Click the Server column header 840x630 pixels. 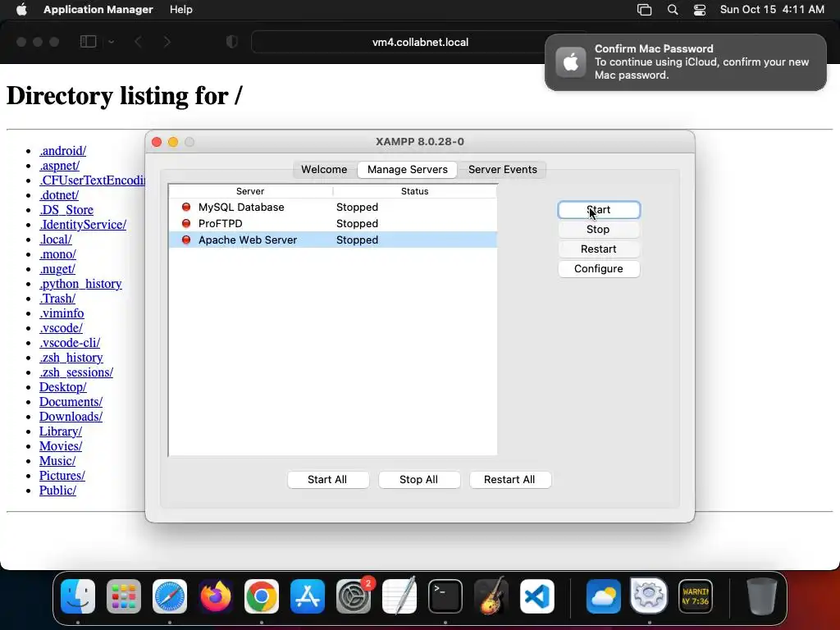point(250,191)
